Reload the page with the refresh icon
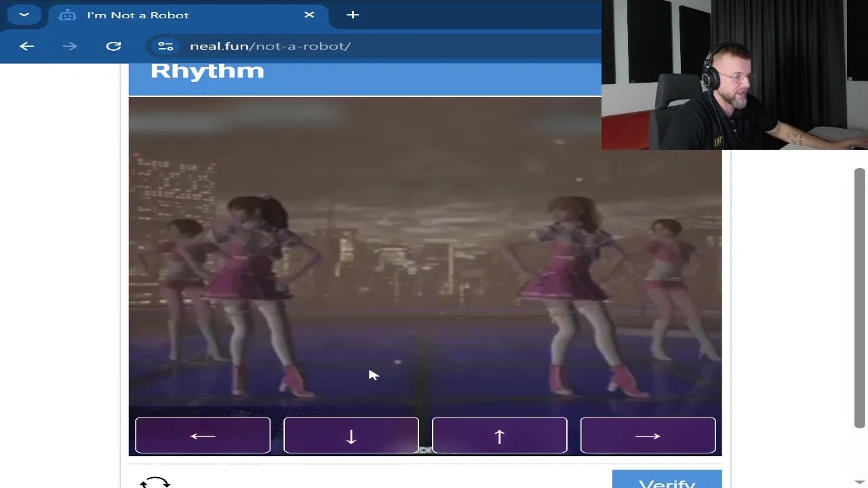 coord(113,46)
